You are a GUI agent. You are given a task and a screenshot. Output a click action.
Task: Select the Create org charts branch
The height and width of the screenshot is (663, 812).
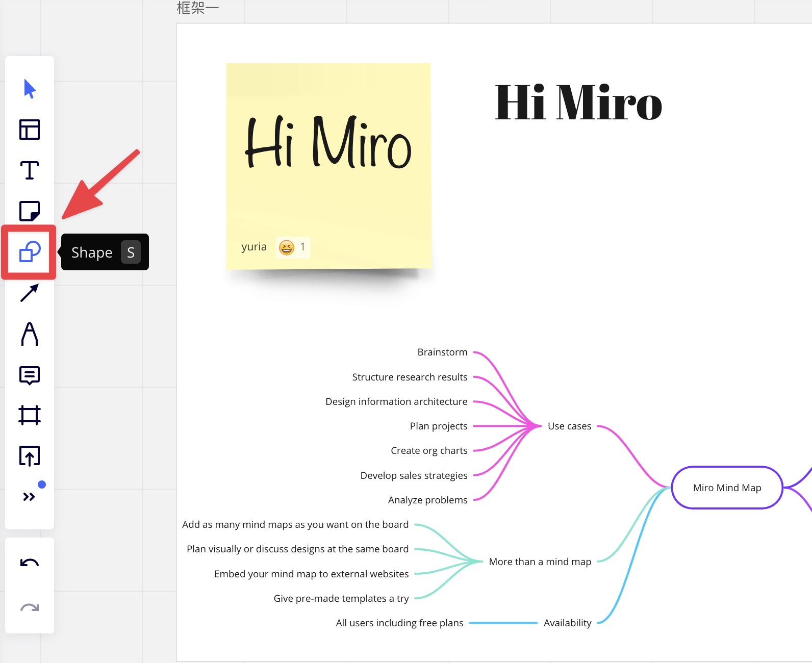click(x=429, y=450)
